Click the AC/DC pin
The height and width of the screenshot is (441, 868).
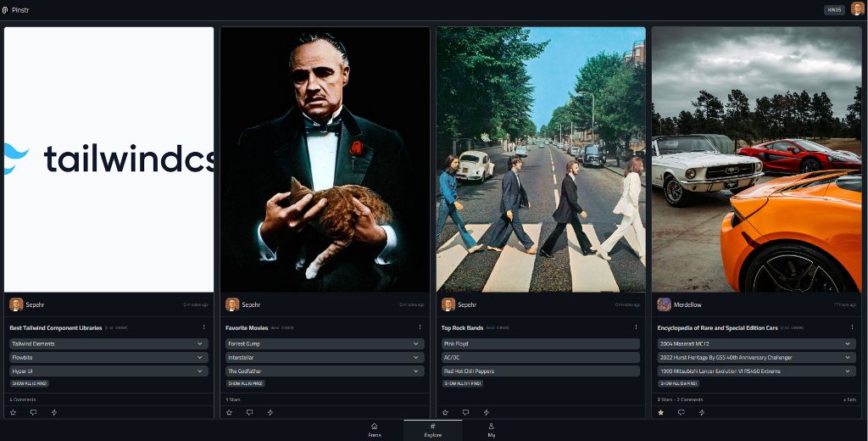[540, 357]
